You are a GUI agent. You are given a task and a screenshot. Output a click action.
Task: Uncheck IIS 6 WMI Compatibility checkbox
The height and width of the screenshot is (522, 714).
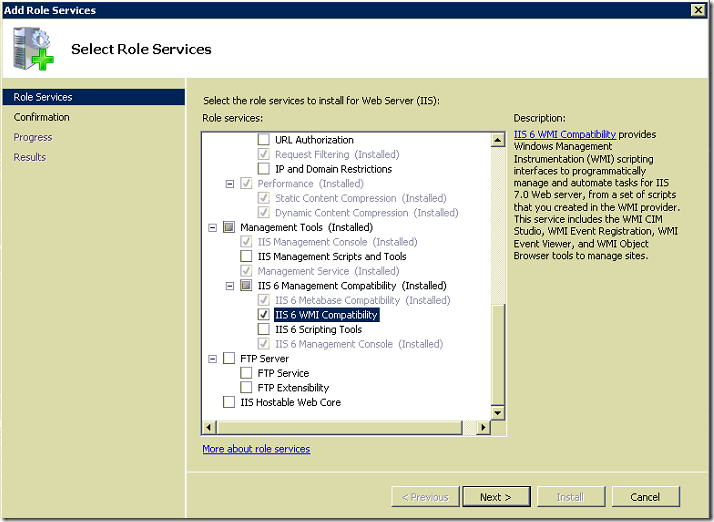pos(264,314)
